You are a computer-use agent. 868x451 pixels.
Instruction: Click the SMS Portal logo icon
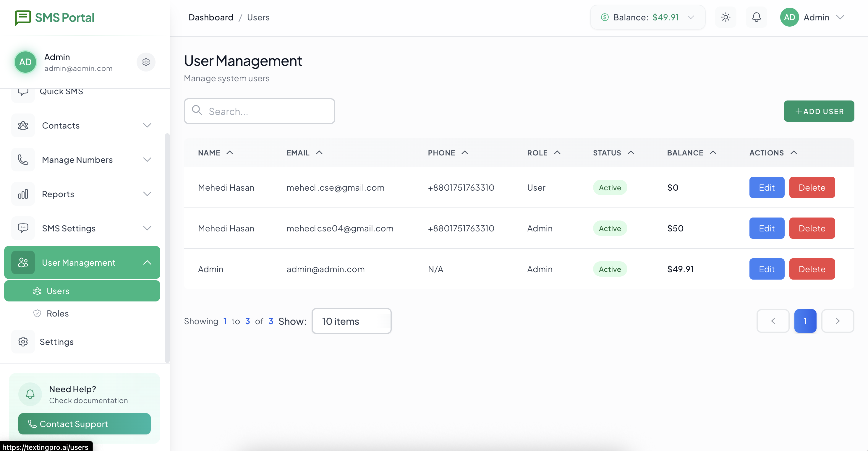[x=23, y=17]
